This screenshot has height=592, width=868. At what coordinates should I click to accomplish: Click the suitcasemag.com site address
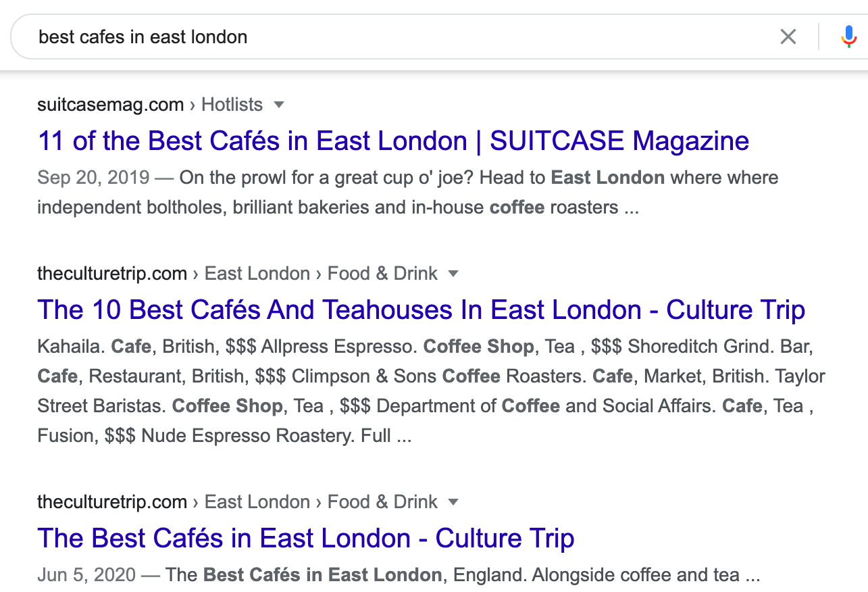pyautogui.click(x=111, y=105)
